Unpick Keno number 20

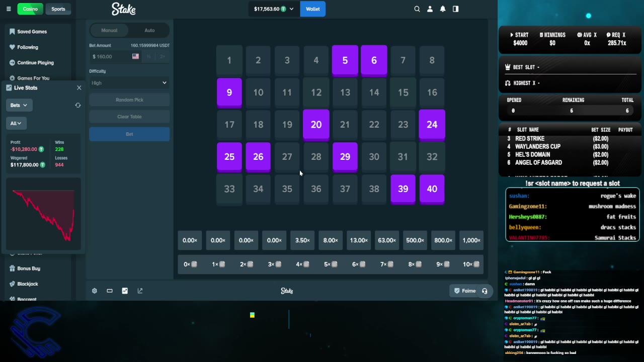[316, 125]
